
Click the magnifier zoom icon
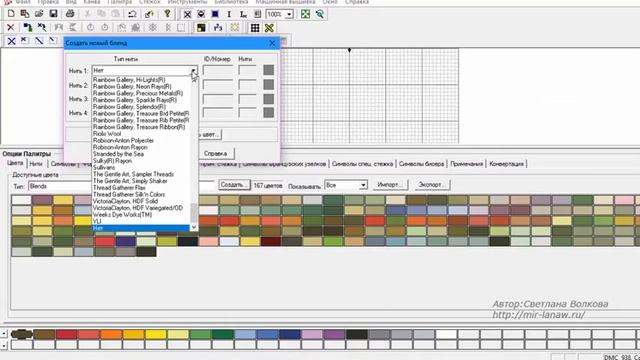coord(320,14)
